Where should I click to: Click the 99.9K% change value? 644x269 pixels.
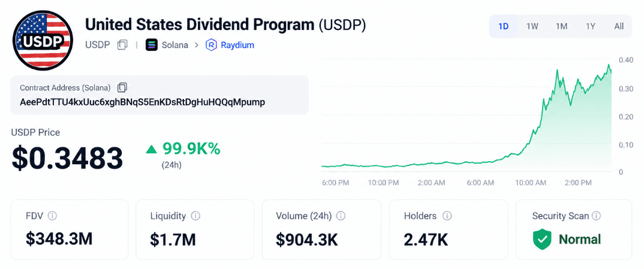191,149
